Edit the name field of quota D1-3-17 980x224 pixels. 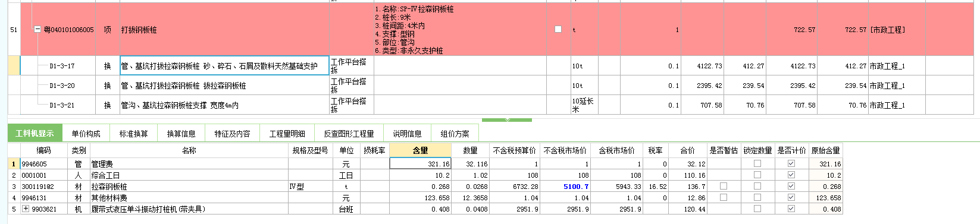pyautogui.click(x=224, y=66)
